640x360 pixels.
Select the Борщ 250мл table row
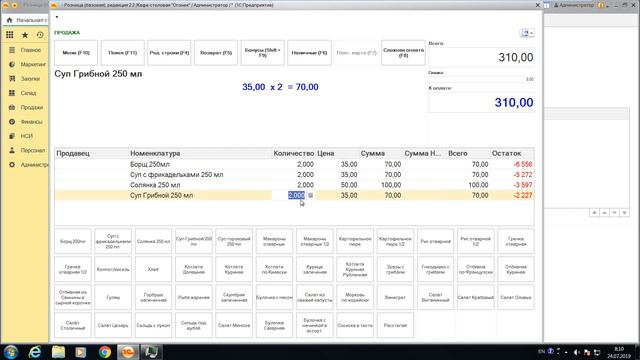pyautogui.click(x=294, y=164)
